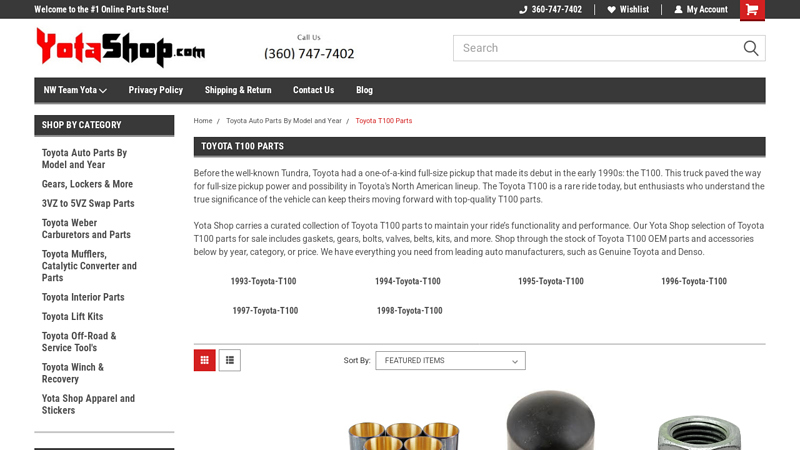This screenshot has height=450, width=800.
Task: Click the phone icon in top bar
Action: 523,10
